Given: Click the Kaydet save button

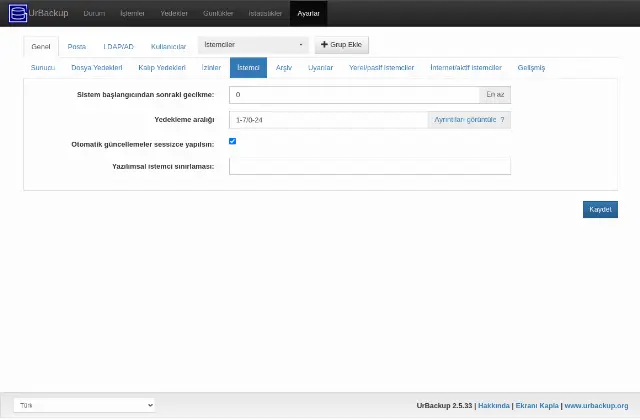Looking at the screenshot, I should [x=600, y=209].
